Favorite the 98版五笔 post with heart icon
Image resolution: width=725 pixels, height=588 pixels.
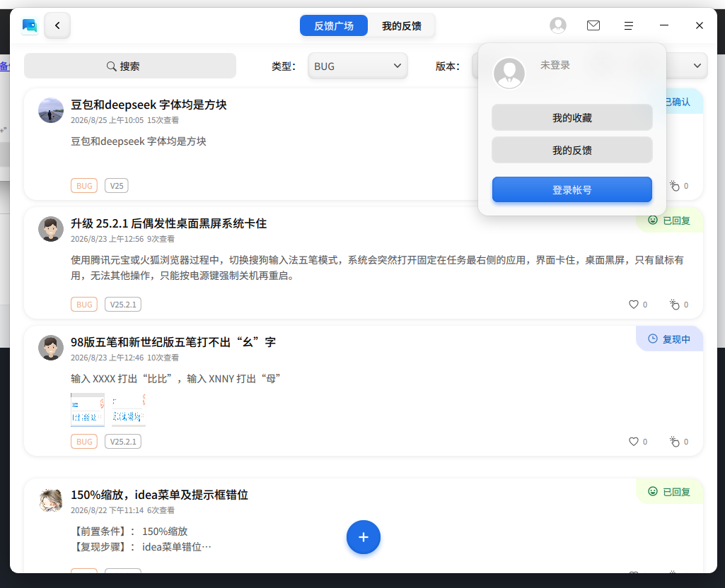634,442
